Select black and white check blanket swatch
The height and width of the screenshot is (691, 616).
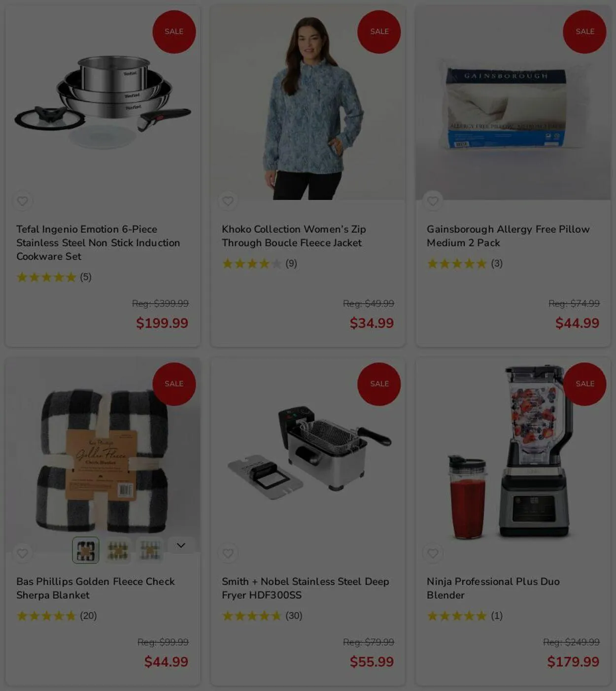(86, 550)
